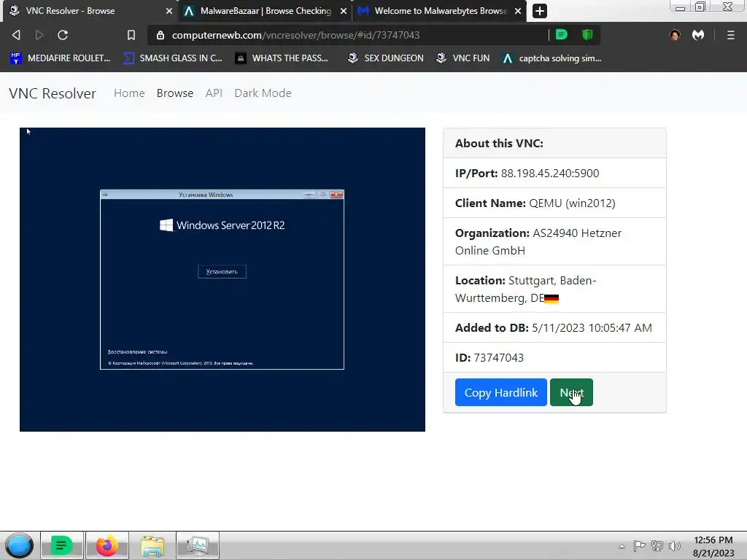
Task: Click the network tray icon
Action: [657, 545]
